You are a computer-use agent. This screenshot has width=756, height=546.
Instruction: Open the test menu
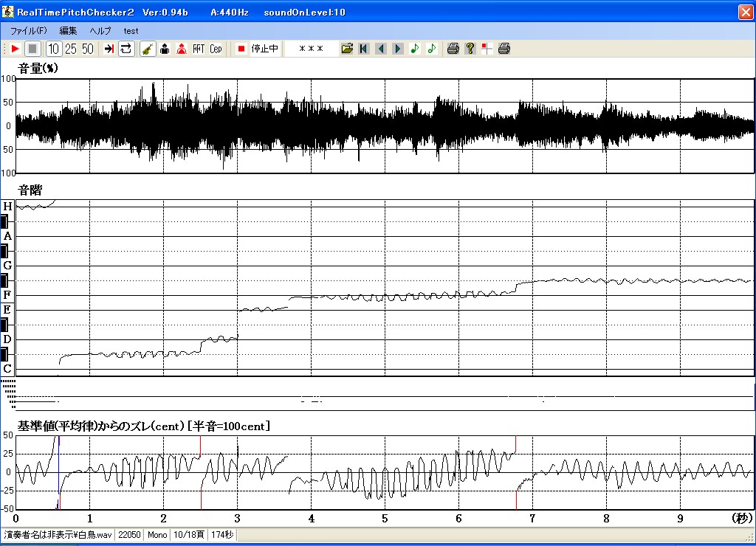[x=131, y=31]
